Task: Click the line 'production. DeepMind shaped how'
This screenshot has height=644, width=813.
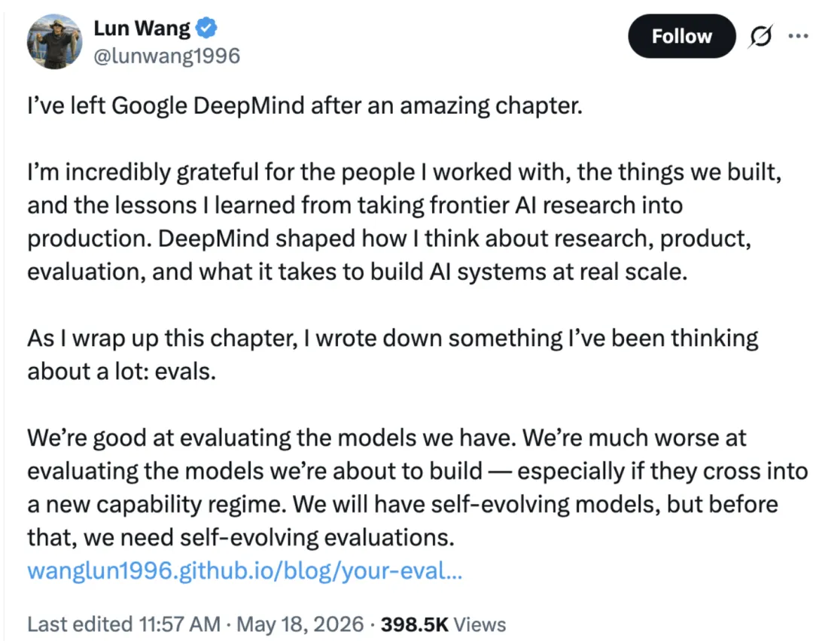Action: pyautogui.click(x=389, y=238)
